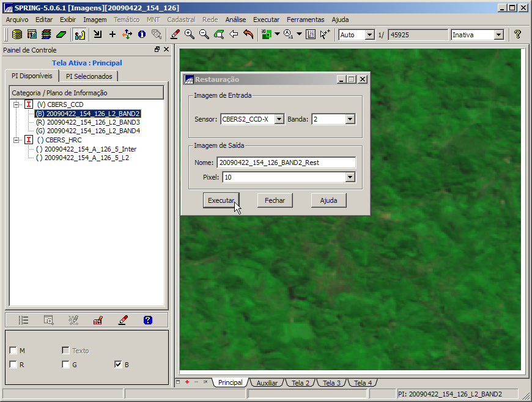Open the Sensor dropdown in Restauração

point(279,119)
